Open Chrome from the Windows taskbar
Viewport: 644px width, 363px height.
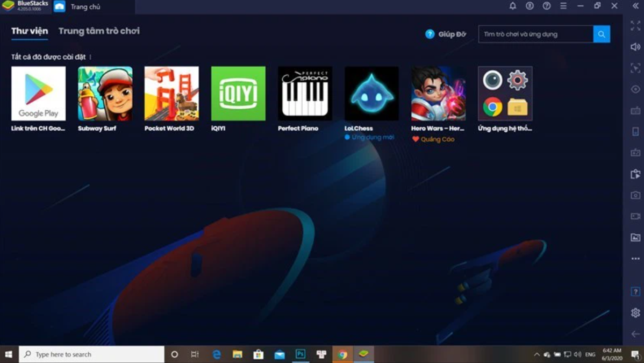[x=342, y=354]
